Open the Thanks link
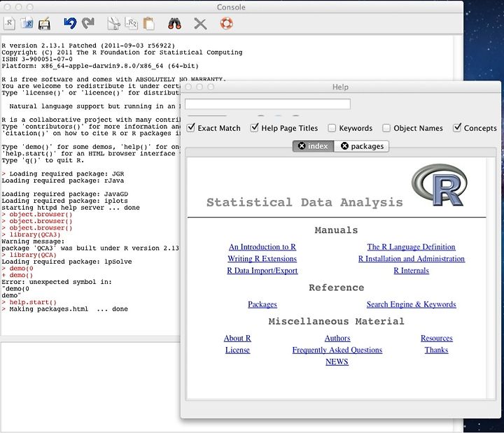 [x=437, y=350]
